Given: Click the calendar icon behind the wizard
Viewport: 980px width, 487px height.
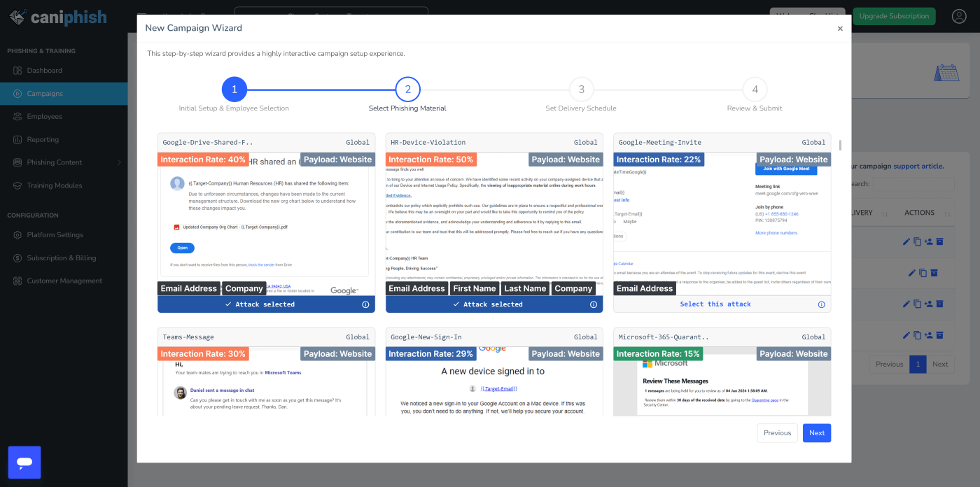Looking at the screenshot, I should coord(946,73).
